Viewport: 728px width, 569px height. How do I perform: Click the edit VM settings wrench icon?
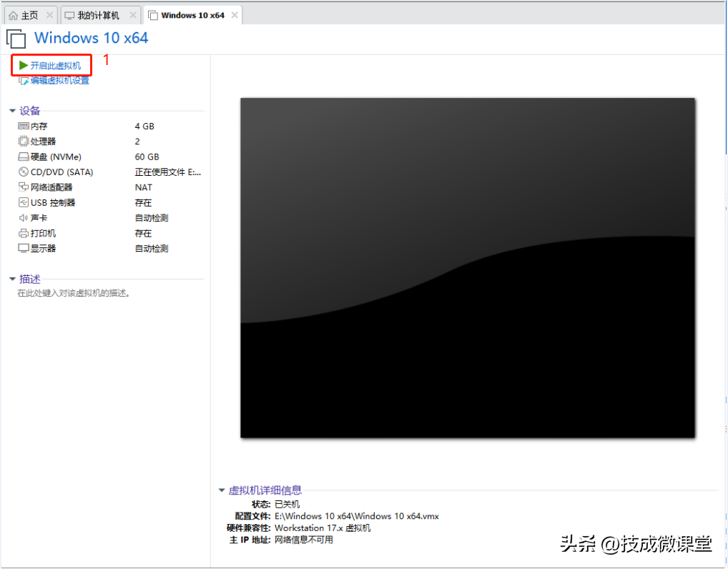(24, 81)
